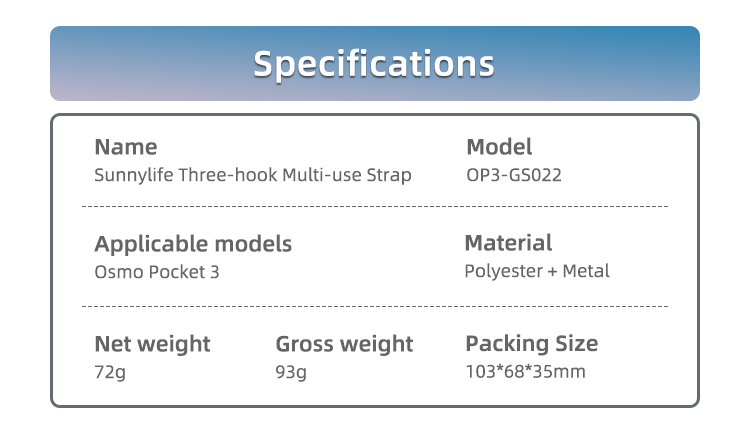Image resolution: width=750 pixels, height=425 pixels.
Task: Select the Name label
Action: [x=126, y=147]
